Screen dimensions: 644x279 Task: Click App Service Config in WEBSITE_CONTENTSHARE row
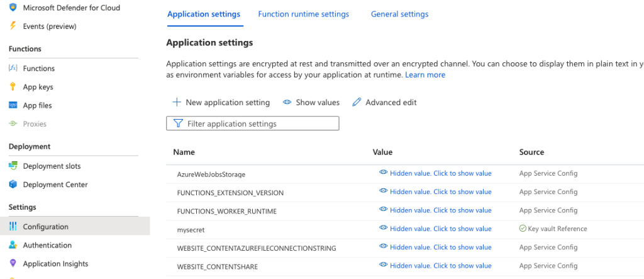coord(548,266)
